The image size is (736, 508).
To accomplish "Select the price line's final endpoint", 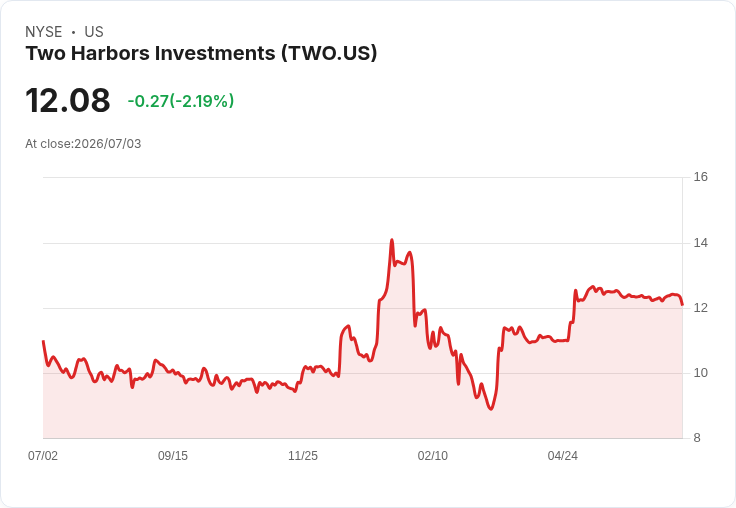I will (x=682, y=305).
